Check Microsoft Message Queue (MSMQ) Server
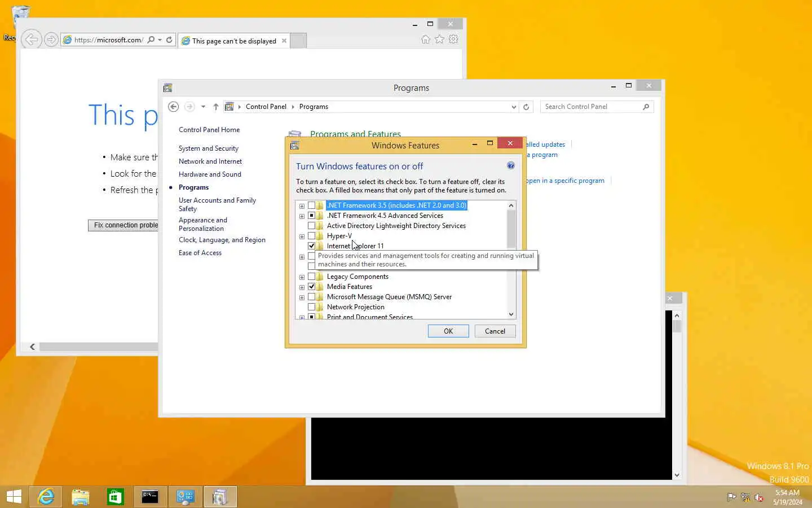The width and height of the screenshot is (812, 508). [311, 297]
